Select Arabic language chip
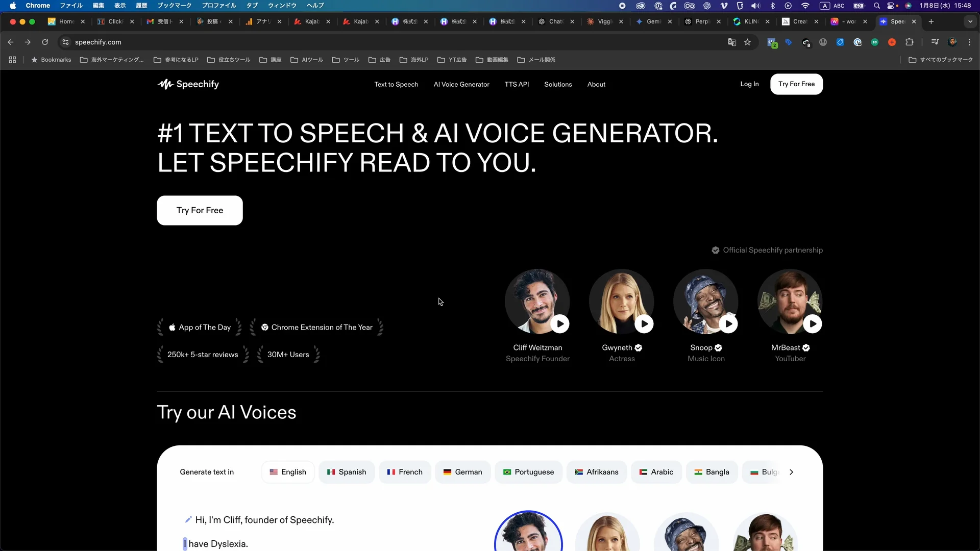Image resolution: width=980 pixels, height=551 pixels. pyautogui.click(x=656, y=472)
